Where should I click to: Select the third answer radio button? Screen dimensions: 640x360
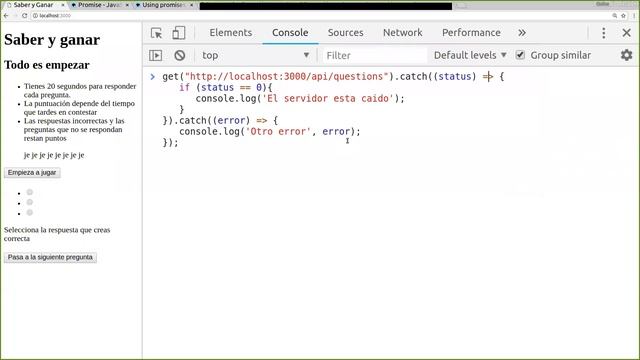coord(30,213)
